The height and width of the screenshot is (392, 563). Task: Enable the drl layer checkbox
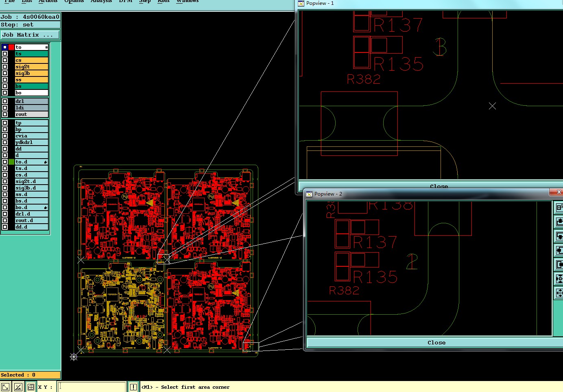pos(5,101)
